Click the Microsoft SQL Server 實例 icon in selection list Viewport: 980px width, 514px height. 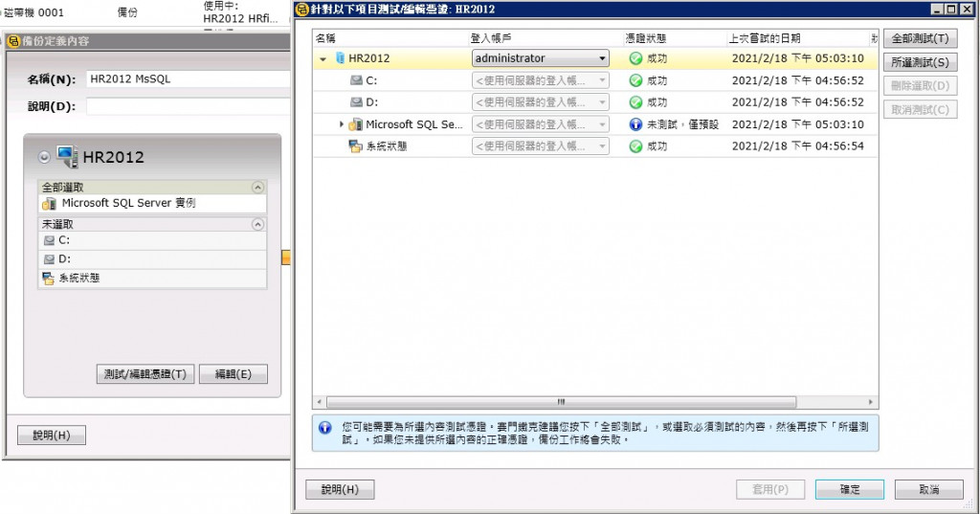(49, 203)
